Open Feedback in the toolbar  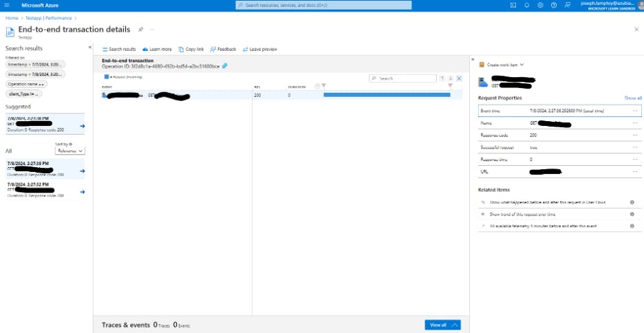223,50
